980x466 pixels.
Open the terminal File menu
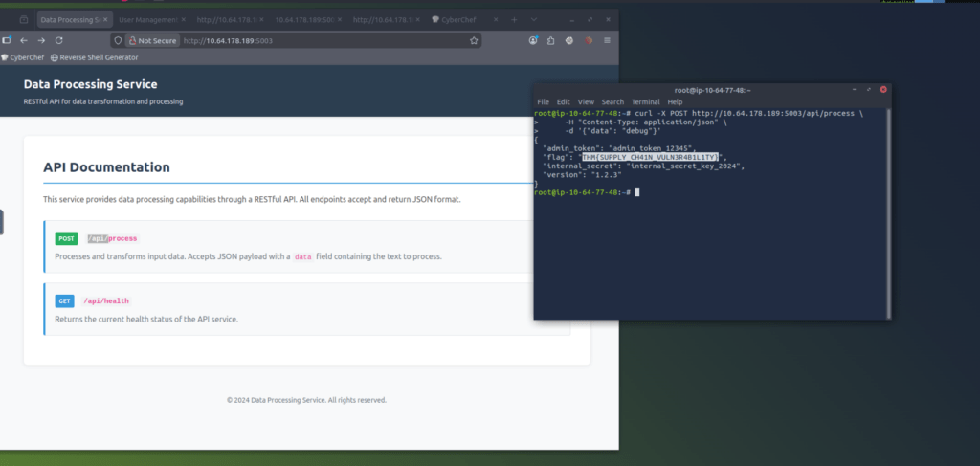(x=544, y=101)
